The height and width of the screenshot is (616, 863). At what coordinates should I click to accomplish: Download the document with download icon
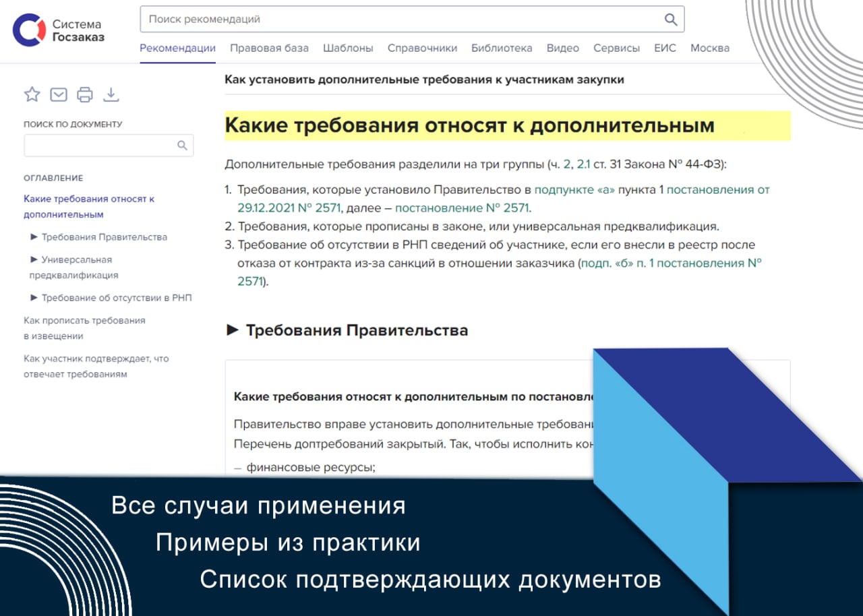pos(111,94)
